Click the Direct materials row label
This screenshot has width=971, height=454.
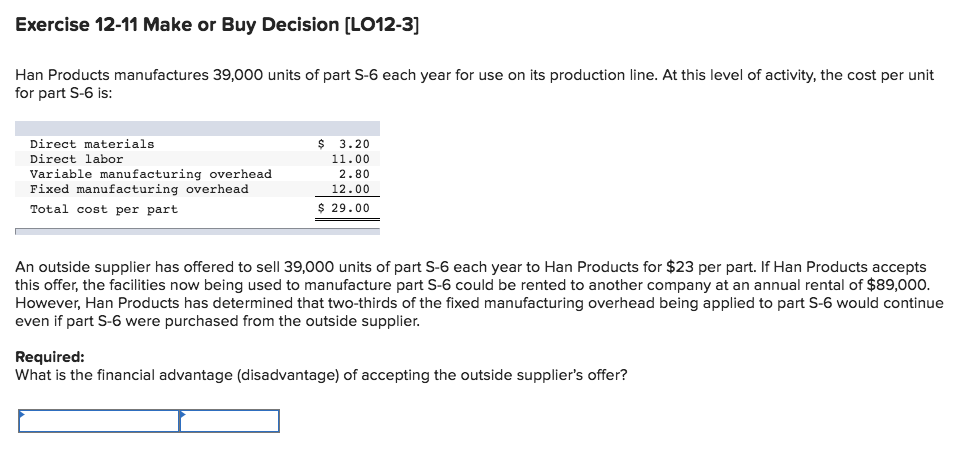coord(92,144)
